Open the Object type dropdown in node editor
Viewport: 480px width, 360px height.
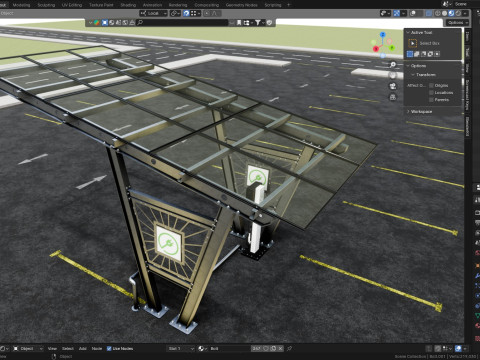[x=28, y=349]
